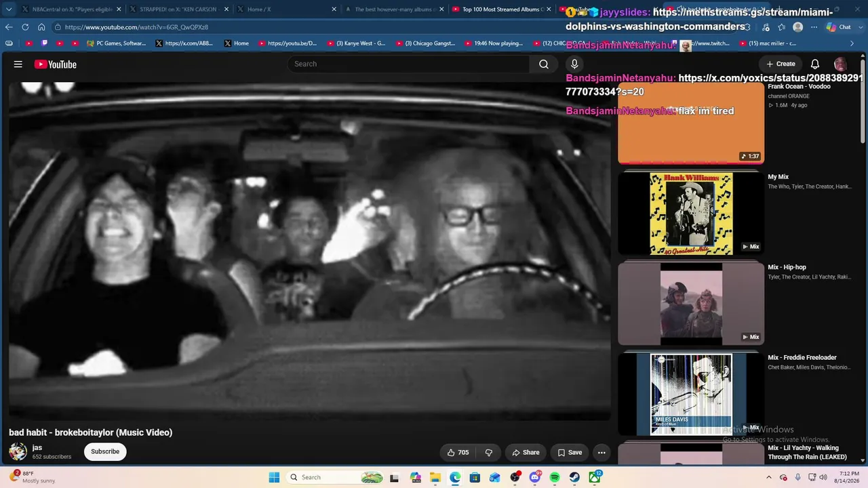Click the browser home icon
This screenshot has height=488, width=868.
41,27
